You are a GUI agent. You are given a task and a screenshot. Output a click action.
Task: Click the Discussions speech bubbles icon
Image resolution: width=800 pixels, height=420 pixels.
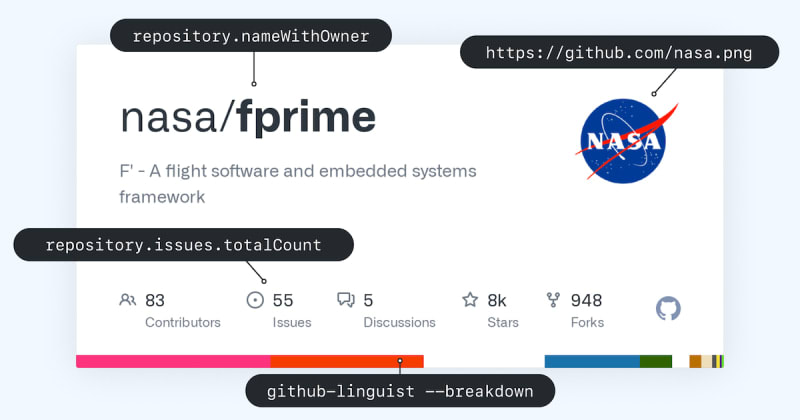coord(346,300)
